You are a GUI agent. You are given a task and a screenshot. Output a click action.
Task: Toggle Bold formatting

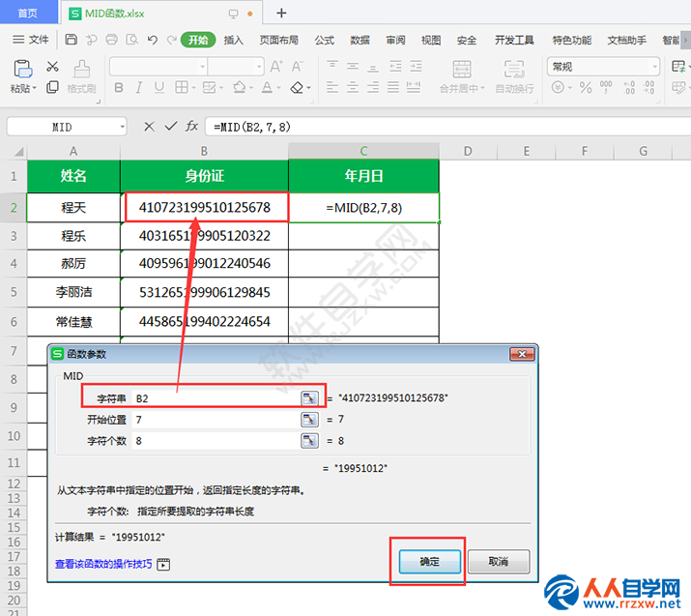119,88
